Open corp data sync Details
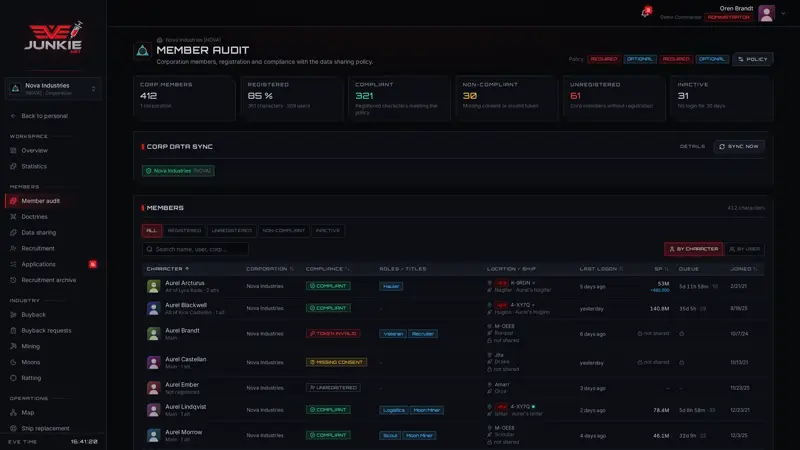Screen dimensions: 800x450 [692, 146]
